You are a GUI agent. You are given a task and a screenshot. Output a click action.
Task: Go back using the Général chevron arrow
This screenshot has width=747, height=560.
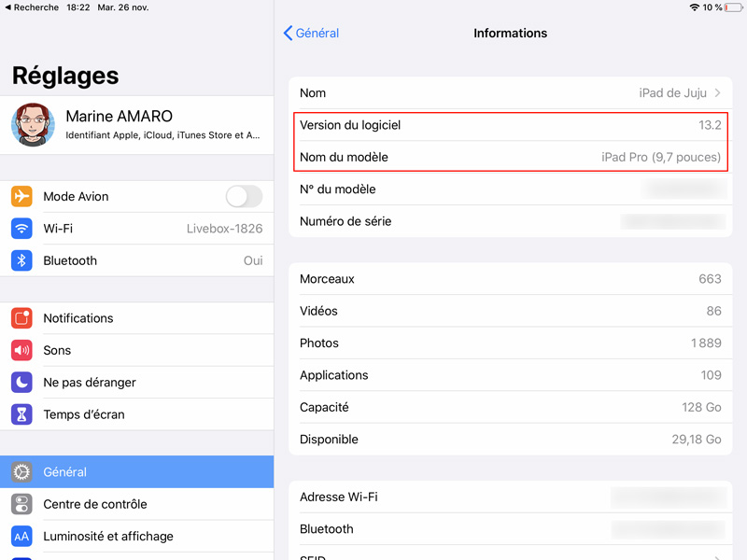coord(288,33)
